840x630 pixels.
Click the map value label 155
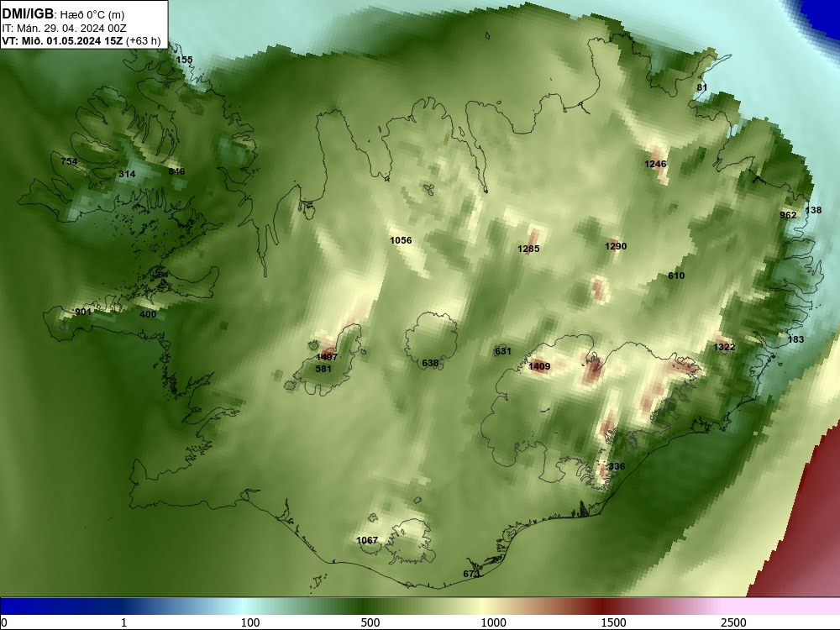[x=184, y=60]
